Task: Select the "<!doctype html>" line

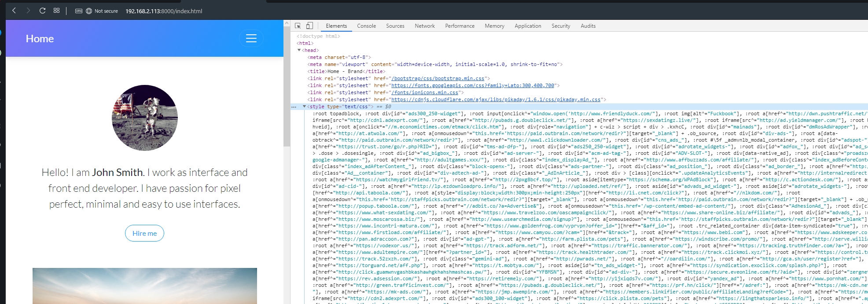Action: (x=318, y=36)
